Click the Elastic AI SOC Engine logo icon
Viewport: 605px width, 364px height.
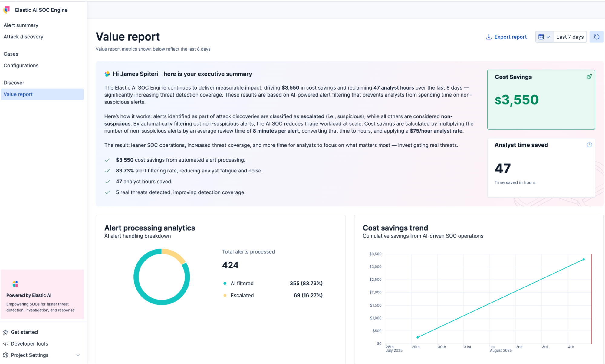click(7, 10)
